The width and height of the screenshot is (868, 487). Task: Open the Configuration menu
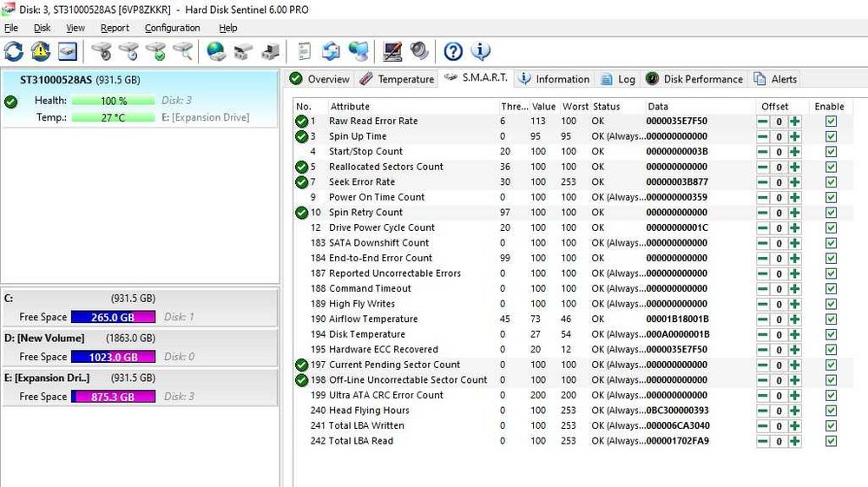click(x=172, y=28)
